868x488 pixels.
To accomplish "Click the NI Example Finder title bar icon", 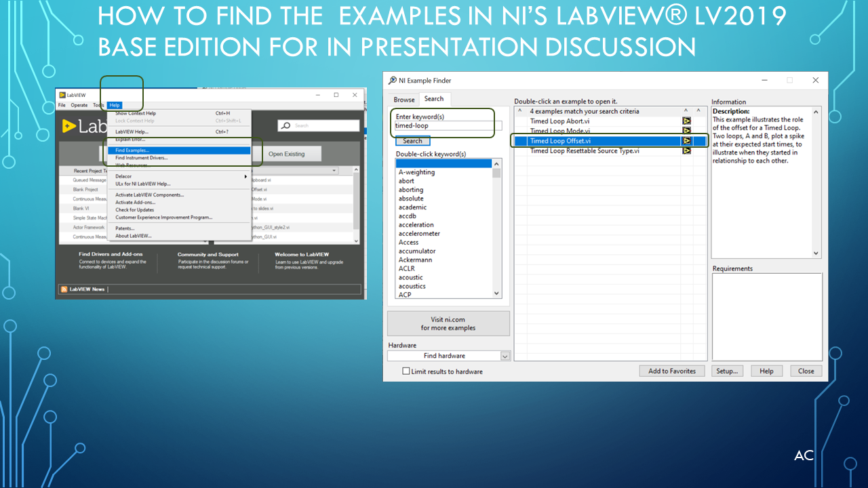I will click(x=393, y=81).
